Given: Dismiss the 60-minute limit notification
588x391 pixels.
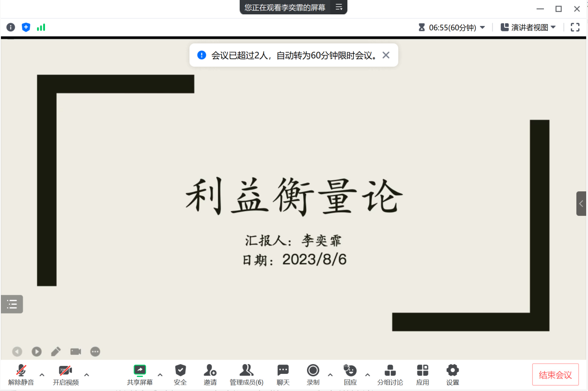Looking at the screenshot, I should tap(386, 55).
